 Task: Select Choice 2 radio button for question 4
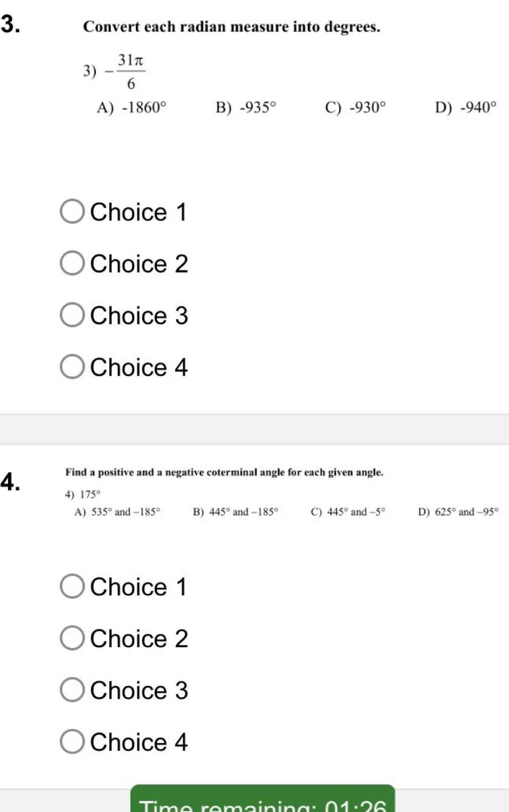[x=72, y=639]
